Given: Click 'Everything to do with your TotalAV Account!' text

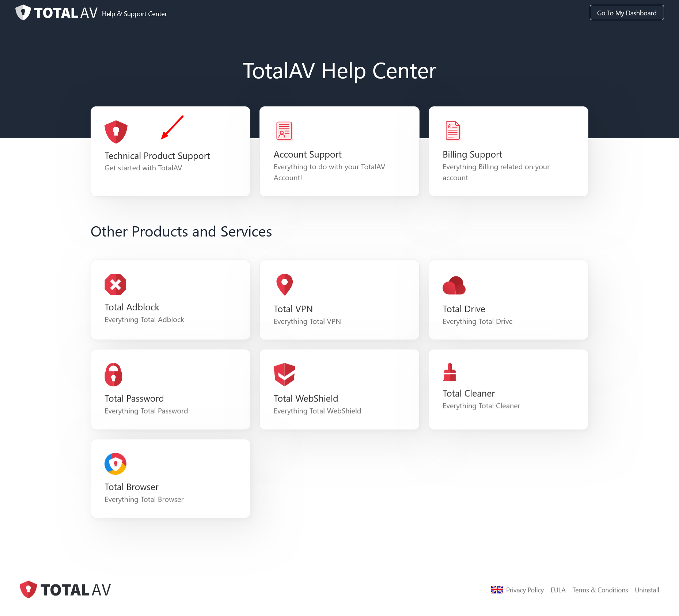Looking at the screenshot, I should [x=329, y=172].
